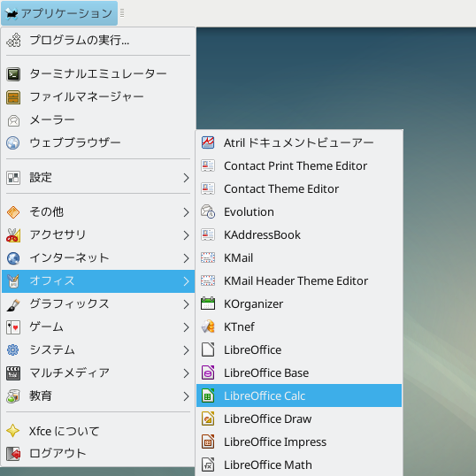476x476 pixels.
Task: Click the インターネット globe icon
Action: pos(13,258)
